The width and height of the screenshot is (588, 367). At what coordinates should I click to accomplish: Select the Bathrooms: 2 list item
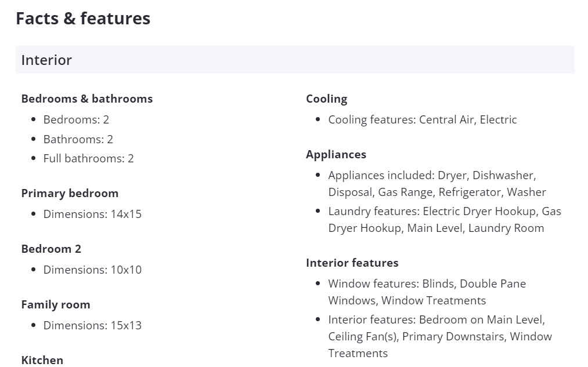[x=78, y=139]
